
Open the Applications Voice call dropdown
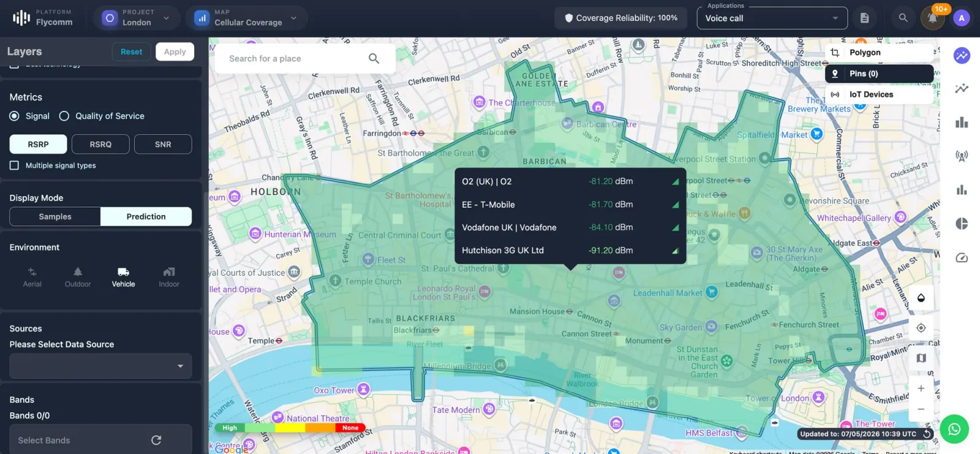point(772,18)
